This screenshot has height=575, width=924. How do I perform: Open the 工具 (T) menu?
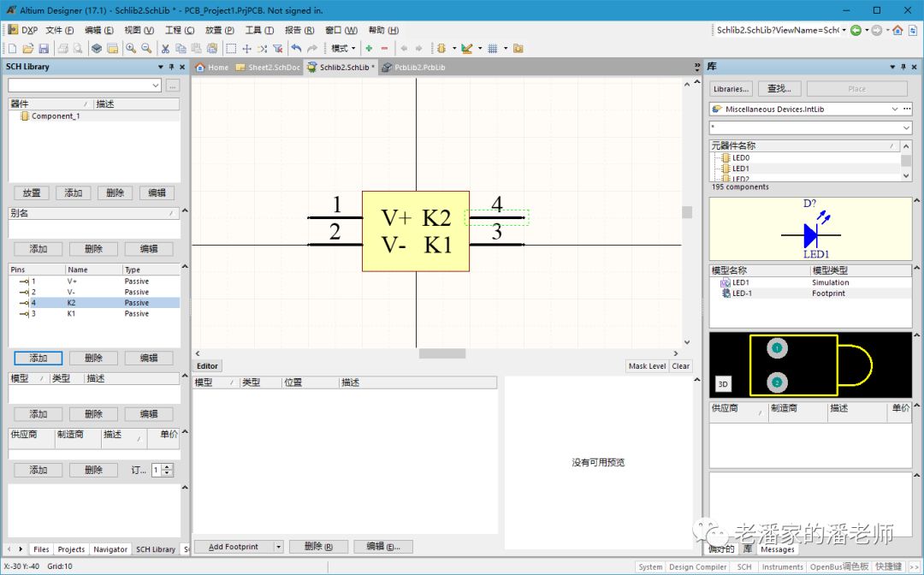point(259,30)
